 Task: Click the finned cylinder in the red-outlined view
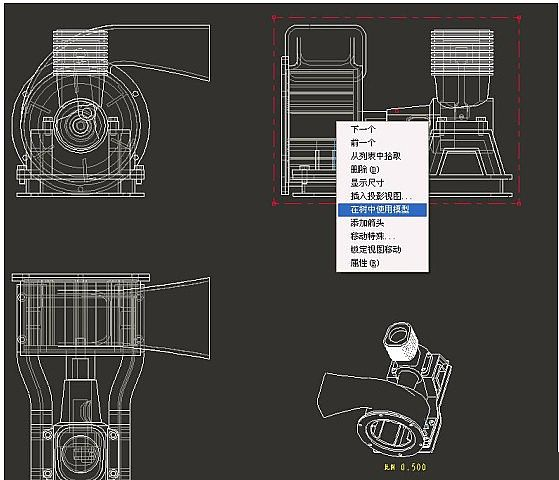462,53
